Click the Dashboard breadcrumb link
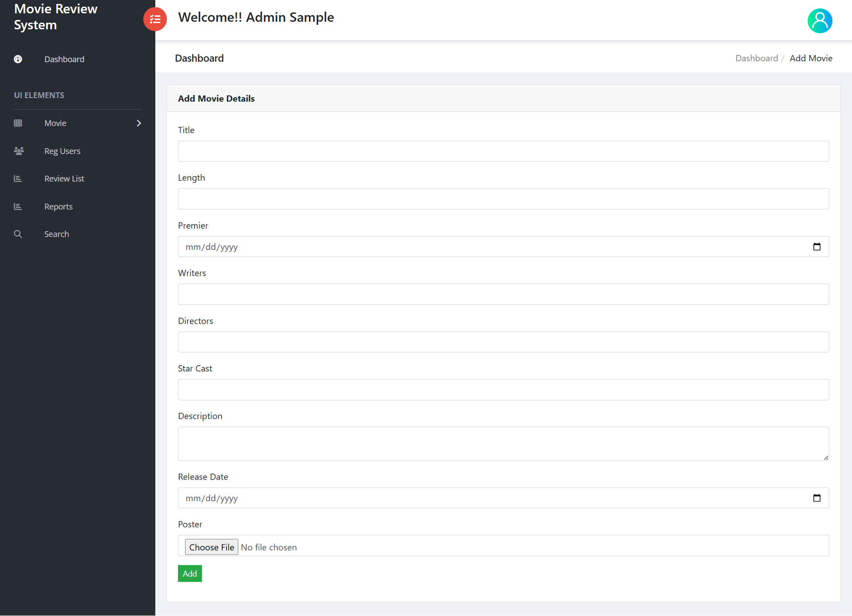 (x=757, y=58)
